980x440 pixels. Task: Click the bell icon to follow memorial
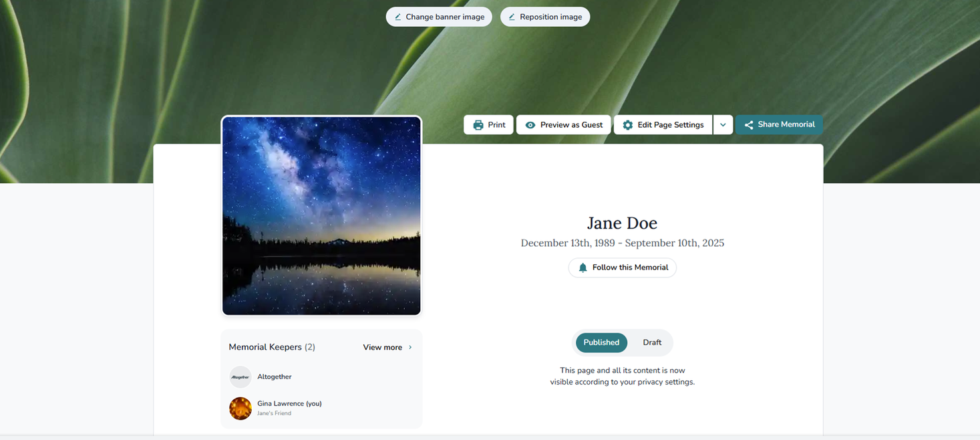point(583,267)
